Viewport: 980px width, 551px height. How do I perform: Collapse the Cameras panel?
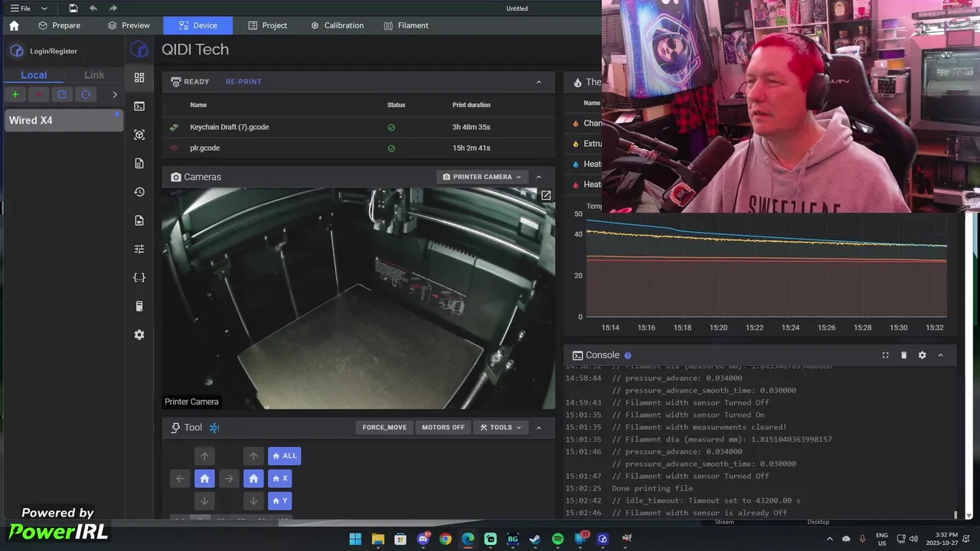click(539, 177)
